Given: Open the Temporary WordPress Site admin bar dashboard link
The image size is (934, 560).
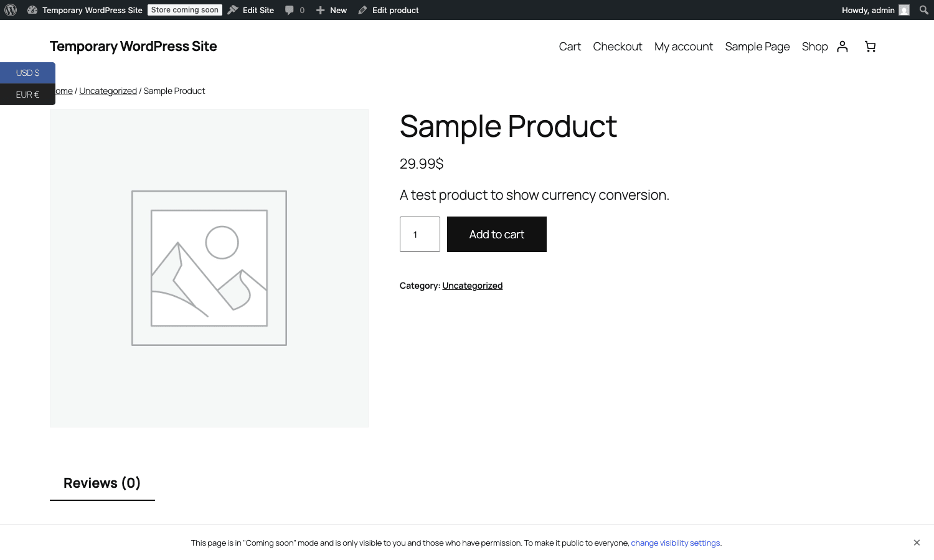Looking at the screenshot, I should pyautogui.click(x=85, y=10).
